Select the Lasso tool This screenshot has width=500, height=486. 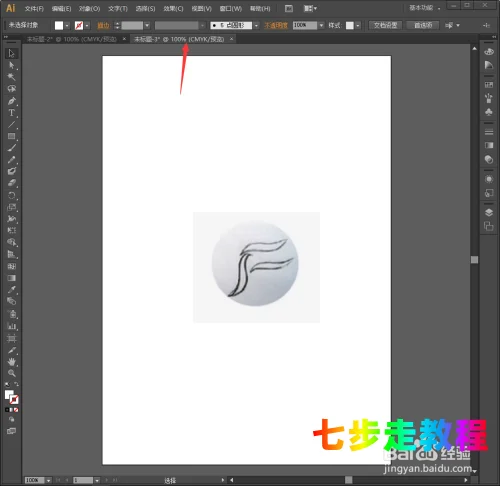click(11, 89)
